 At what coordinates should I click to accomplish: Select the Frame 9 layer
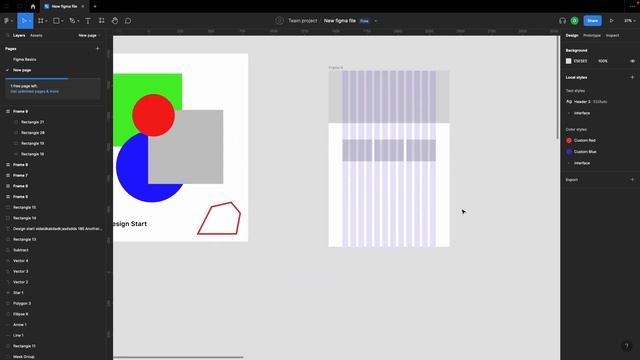[20, 111]
